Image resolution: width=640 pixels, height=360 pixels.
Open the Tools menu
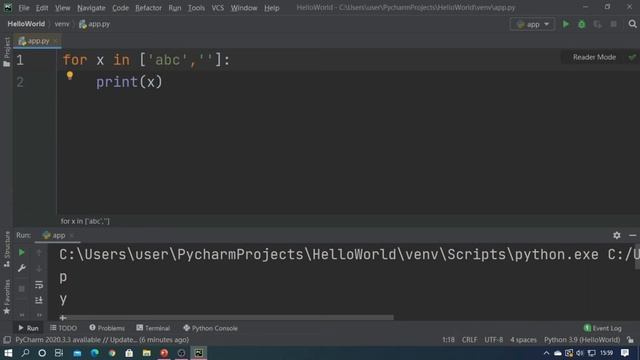(x=196, y=8)
